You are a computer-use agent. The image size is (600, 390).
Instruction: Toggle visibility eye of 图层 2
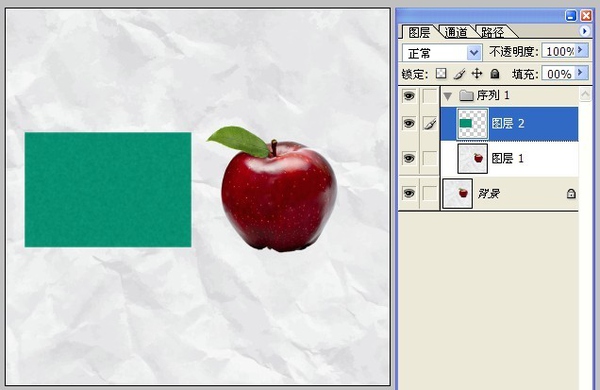coord(409,124)
